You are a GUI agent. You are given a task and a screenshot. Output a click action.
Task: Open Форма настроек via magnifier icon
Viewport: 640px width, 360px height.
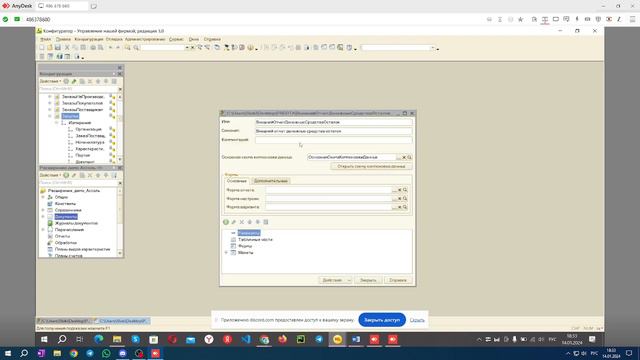(x=405, y=199)
